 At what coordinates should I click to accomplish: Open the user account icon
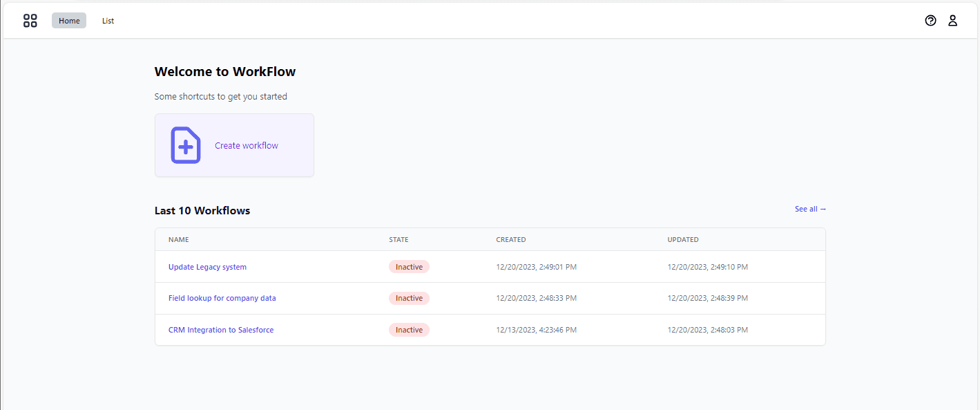coord(953,21)
